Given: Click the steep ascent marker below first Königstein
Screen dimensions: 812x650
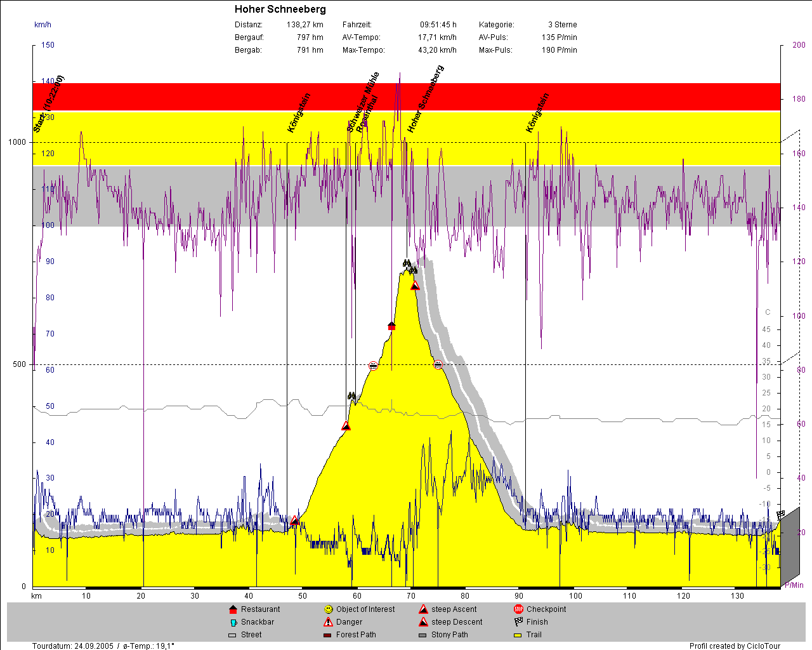Looking at the screenshot, I should point(294,521).
